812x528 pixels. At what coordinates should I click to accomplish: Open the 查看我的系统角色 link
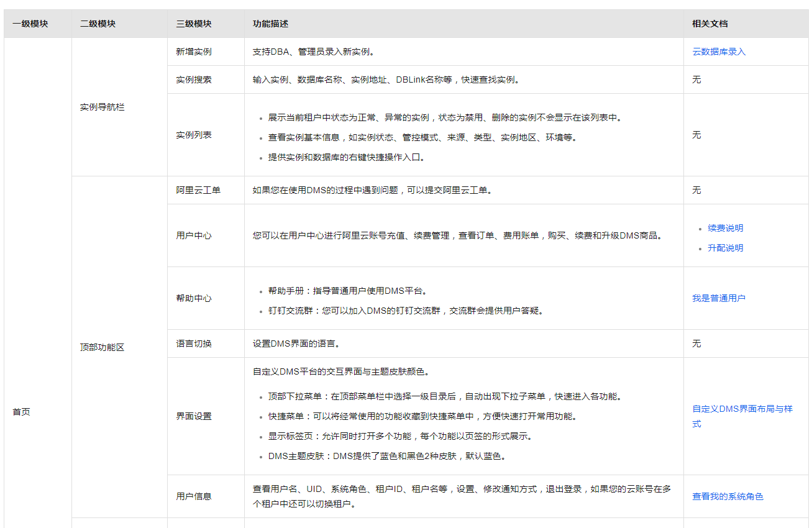coord(728,496)
